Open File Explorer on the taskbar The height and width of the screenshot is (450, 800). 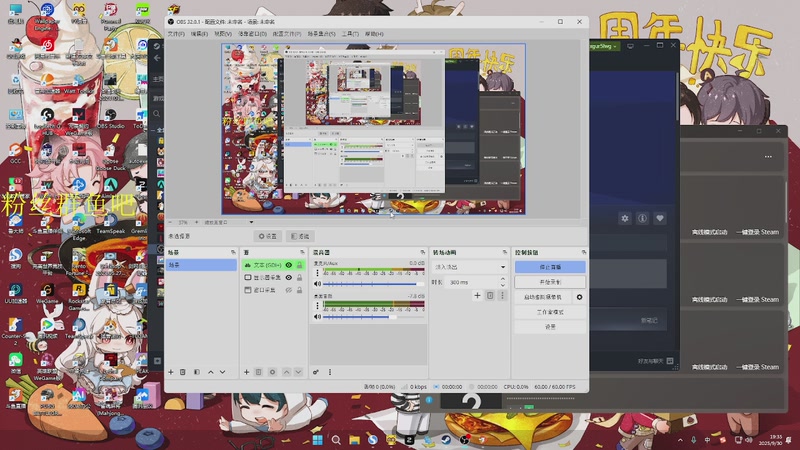[x=354, y=439]
